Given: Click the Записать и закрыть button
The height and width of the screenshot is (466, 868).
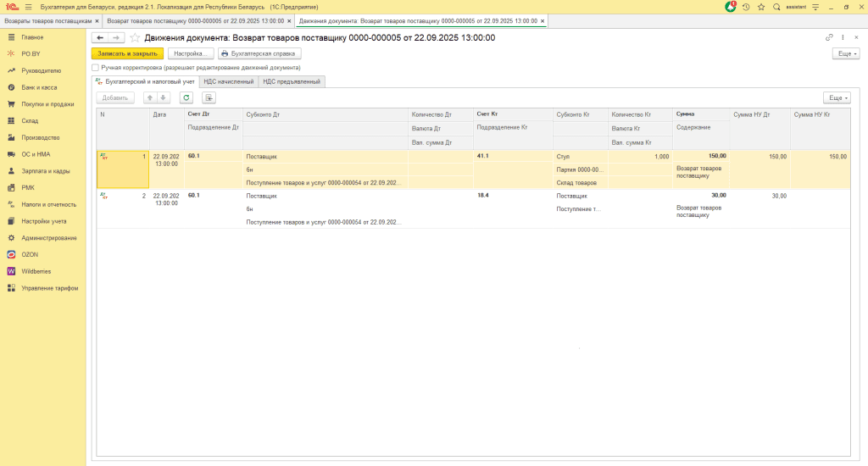Looking at the screenshot, I should 127,53.
